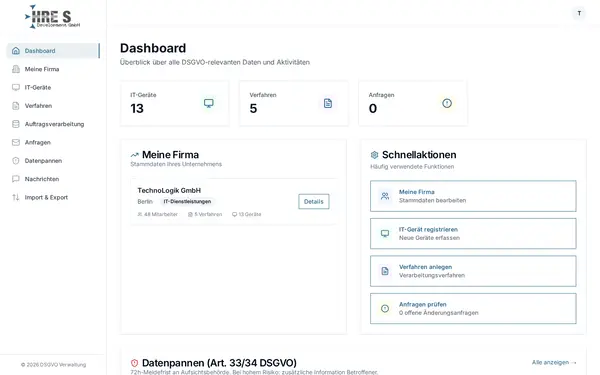This screenshot has height=375, width=600.
Task: Click the Verfahren document icon in sidebar
Action: pos(16,106)
